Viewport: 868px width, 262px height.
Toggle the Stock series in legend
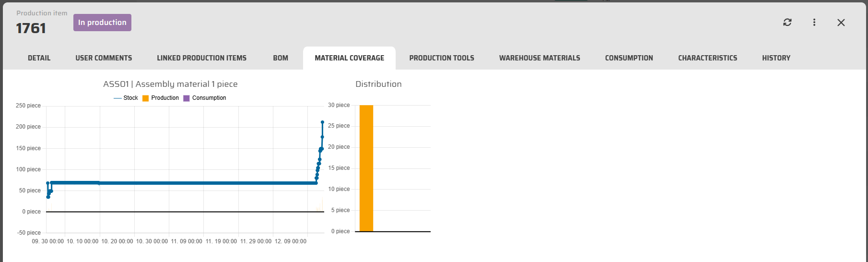pos(126,98)
